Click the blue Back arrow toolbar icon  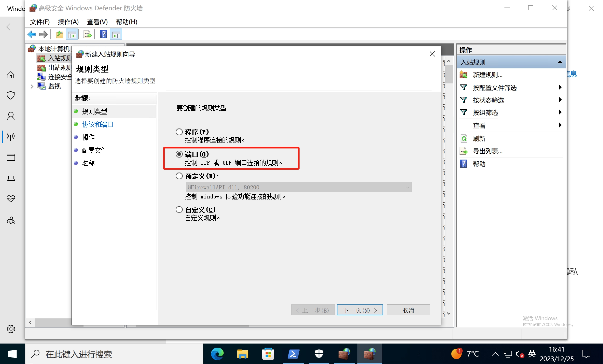click(x=31, y=34)
